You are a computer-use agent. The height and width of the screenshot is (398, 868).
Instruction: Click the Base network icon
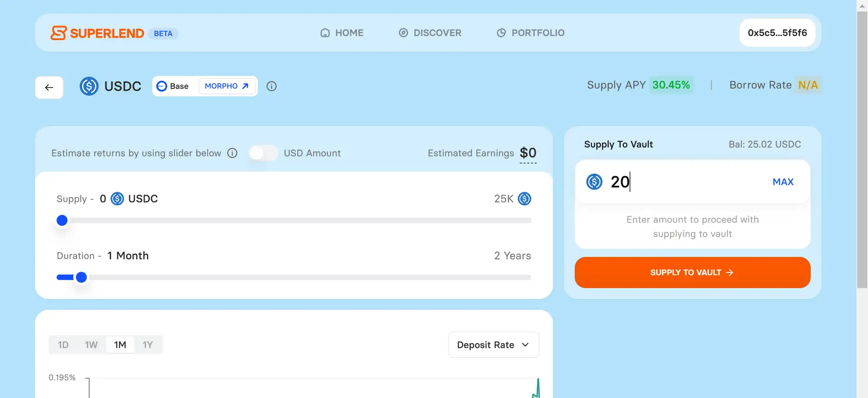(x=161, y=86)
